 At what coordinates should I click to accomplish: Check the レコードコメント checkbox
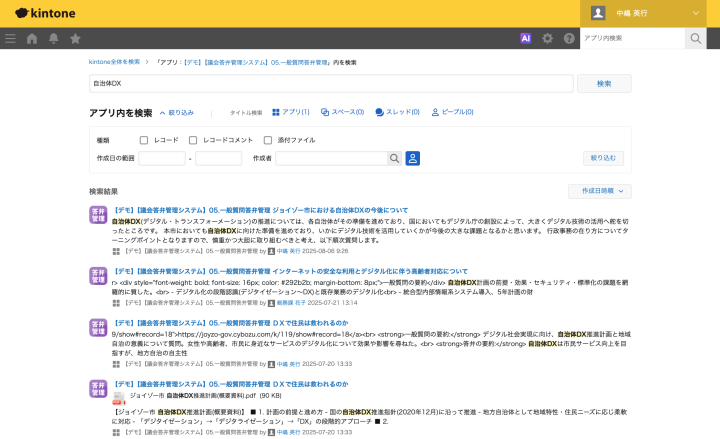193,140
